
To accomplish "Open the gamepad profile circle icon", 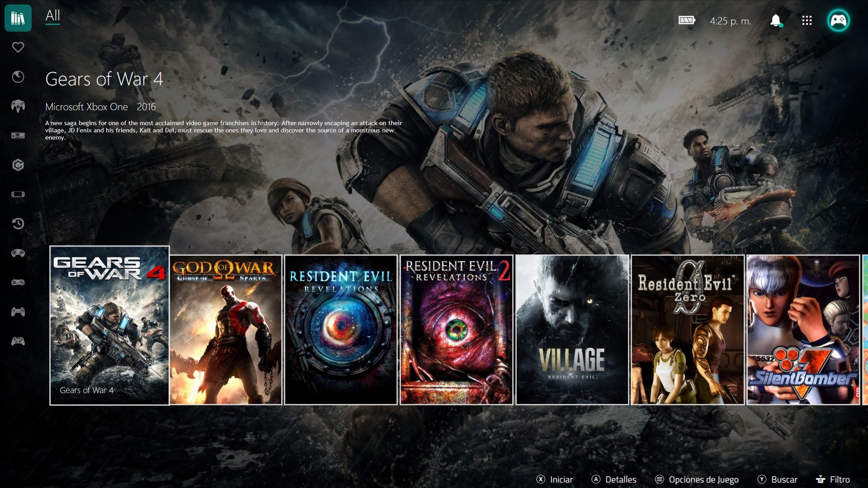I will pos(839,20).
